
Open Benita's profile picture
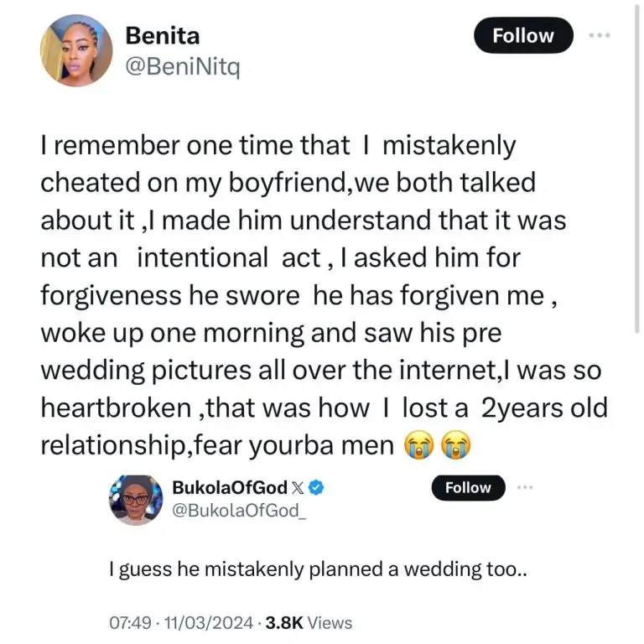pyautogui.click(x=75, y=51)
